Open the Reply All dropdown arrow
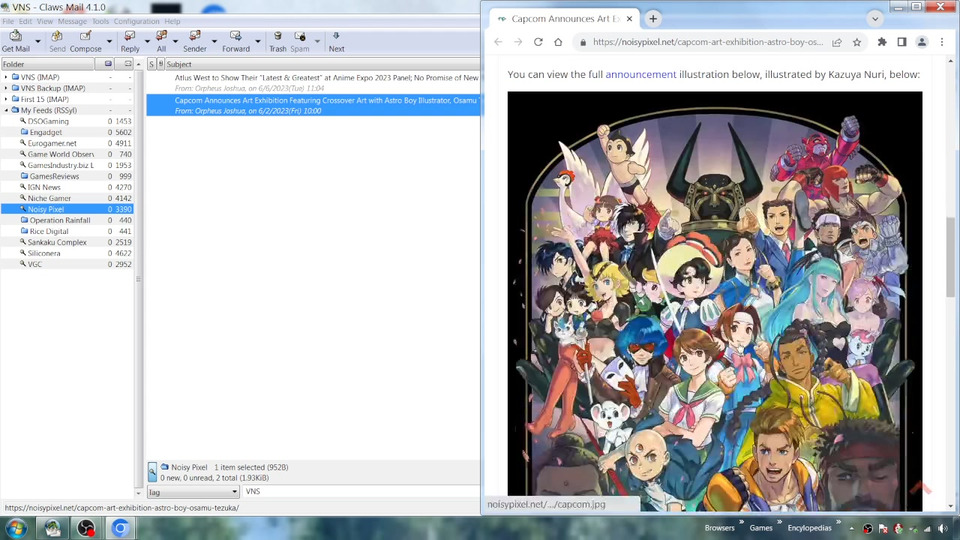Viewport: 960px width, 540px height. 175,42
